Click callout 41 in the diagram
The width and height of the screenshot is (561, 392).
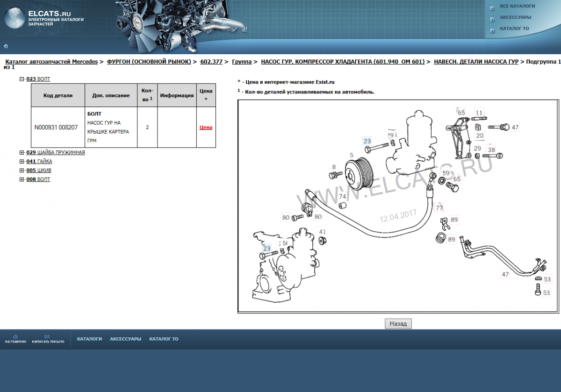point(323,232)
